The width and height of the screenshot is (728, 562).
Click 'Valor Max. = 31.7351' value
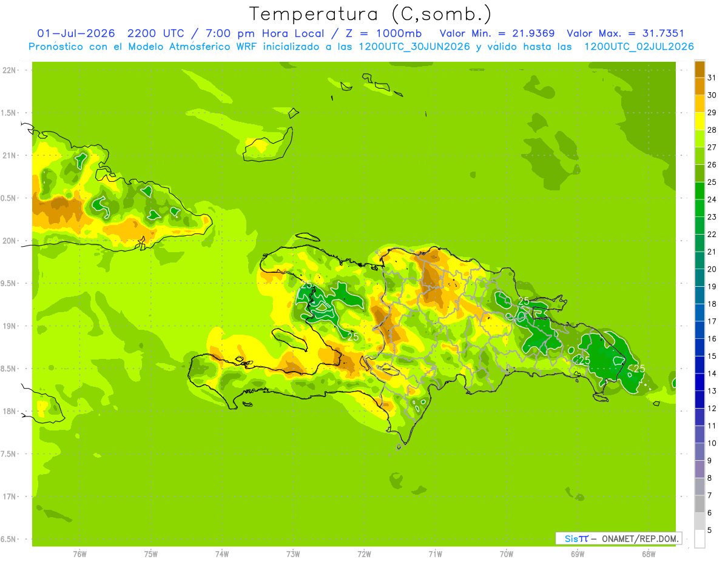click(x=625, y=33)
